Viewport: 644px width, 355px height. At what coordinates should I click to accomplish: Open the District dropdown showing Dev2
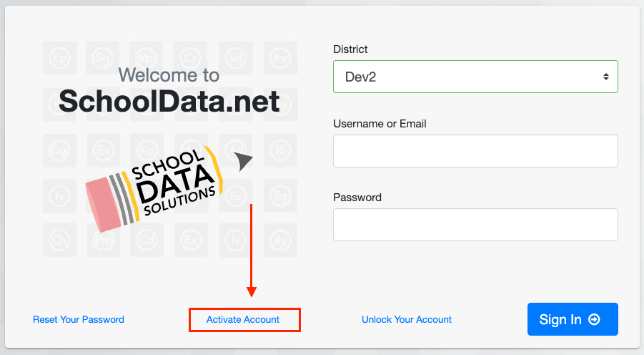(475, 77)
